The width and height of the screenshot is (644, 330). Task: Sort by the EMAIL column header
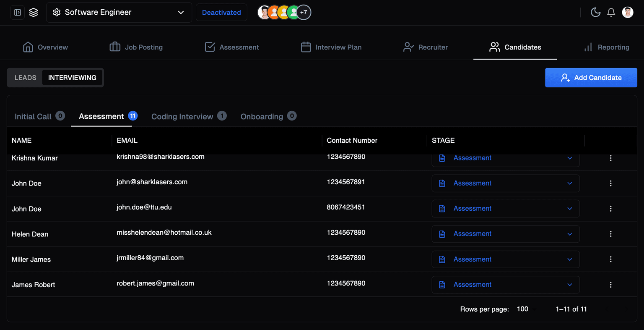(127, 140)
